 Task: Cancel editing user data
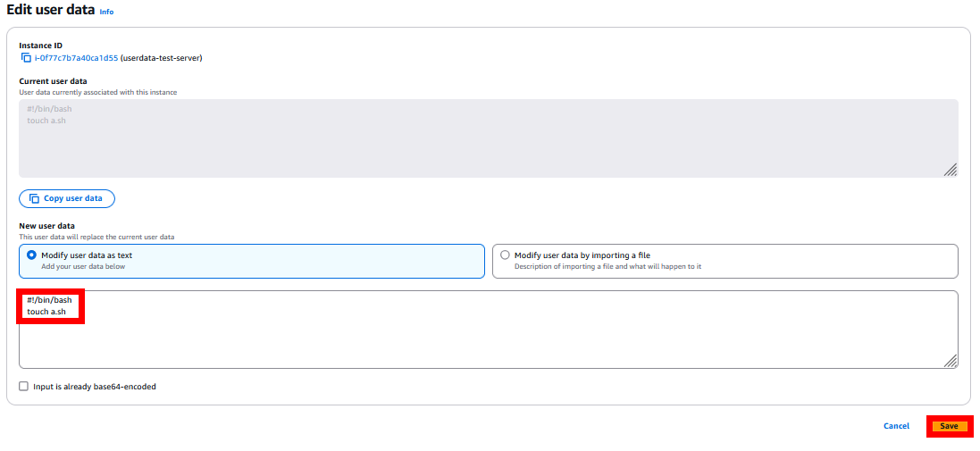pyautogui.click(x=896, y=426)
